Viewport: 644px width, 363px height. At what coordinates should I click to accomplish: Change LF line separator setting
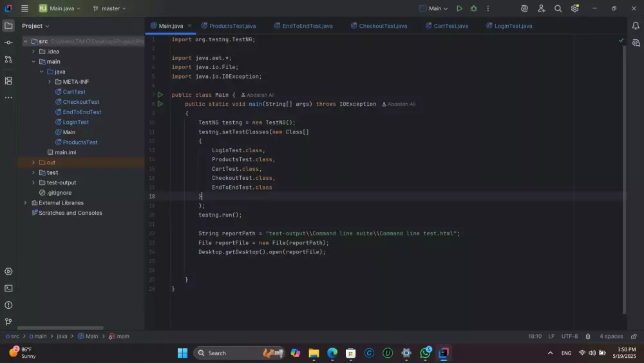pos(551,337)
